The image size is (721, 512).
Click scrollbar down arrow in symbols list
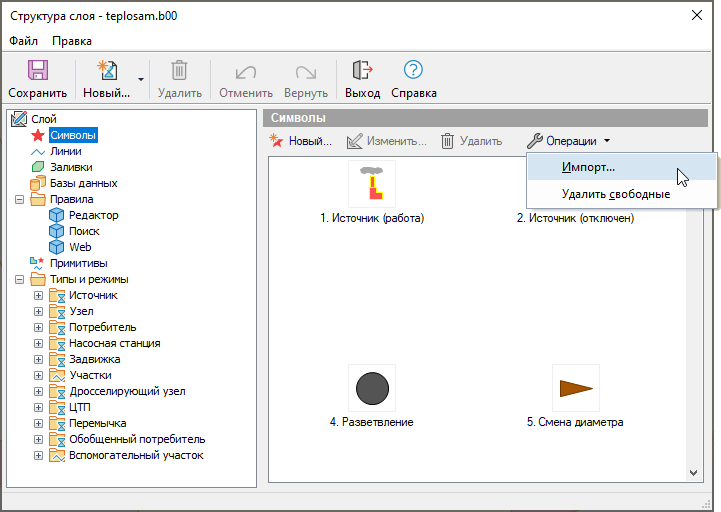click(695, 471)
